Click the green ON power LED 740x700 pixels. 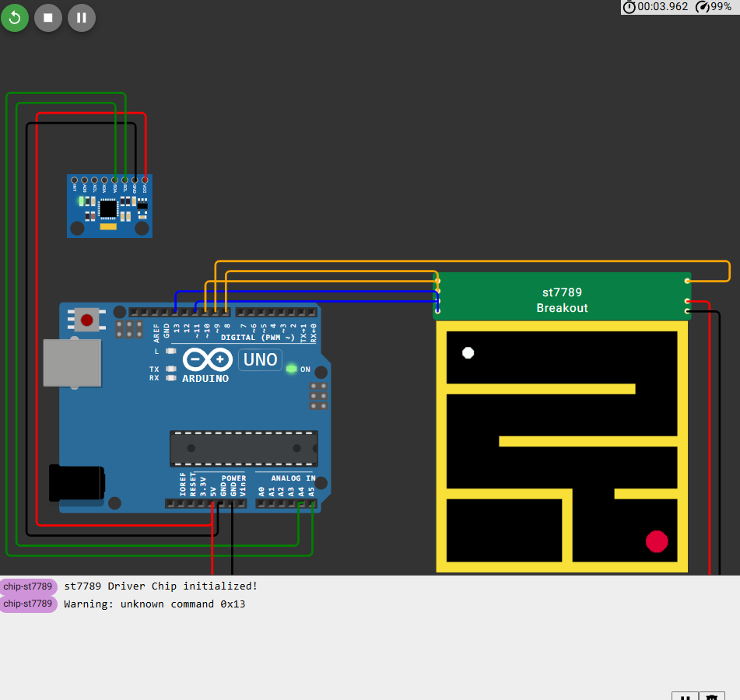[291, 369]
